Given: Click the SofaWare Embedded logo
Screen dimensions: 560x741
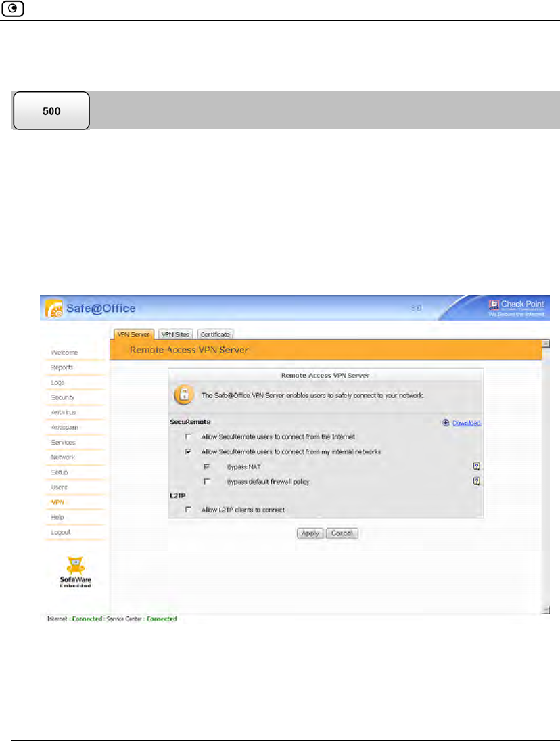Looking at the screenshot, I should pyautogui.click(x=75, y=572).
